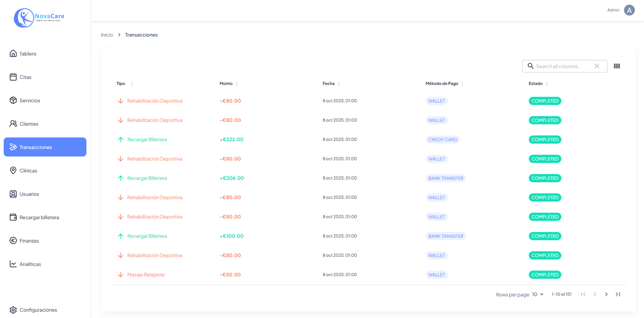Open Estado column options menu
The height and width of the screenshot is (318, 644).
coord(547,84)
